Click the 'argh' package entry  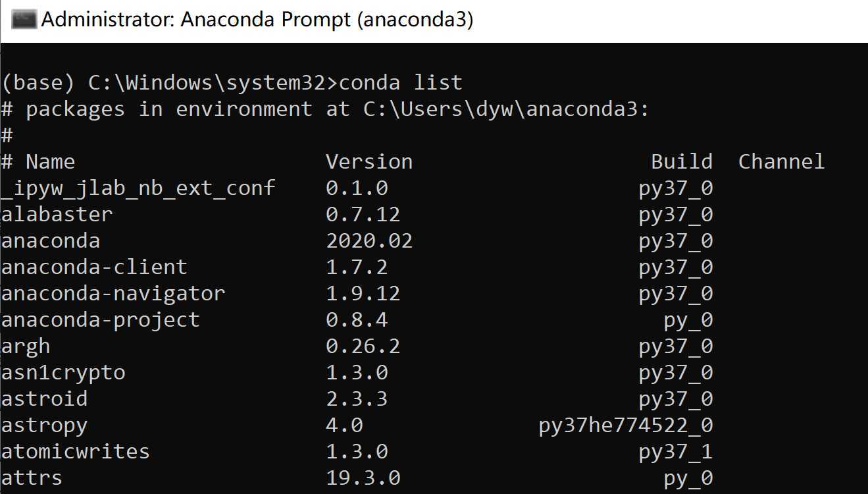26,346
